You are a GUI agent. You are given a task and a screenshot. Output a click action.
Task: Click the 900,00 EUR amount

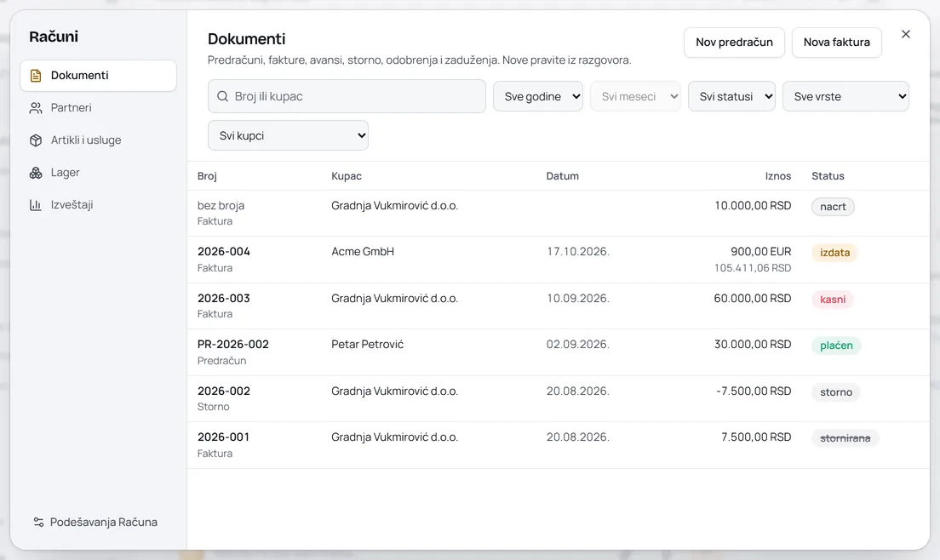pyautogui.click(x=760, y=252)
